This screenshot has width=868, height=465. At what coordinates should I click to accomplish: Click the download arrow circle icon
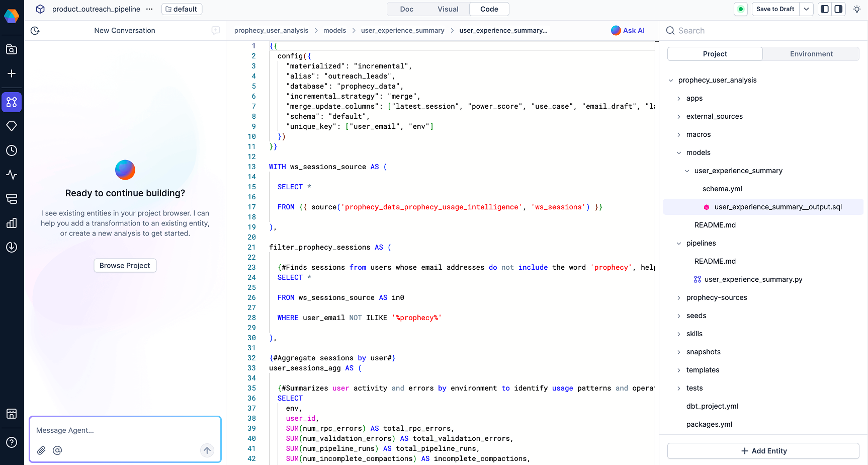(12, 247)
